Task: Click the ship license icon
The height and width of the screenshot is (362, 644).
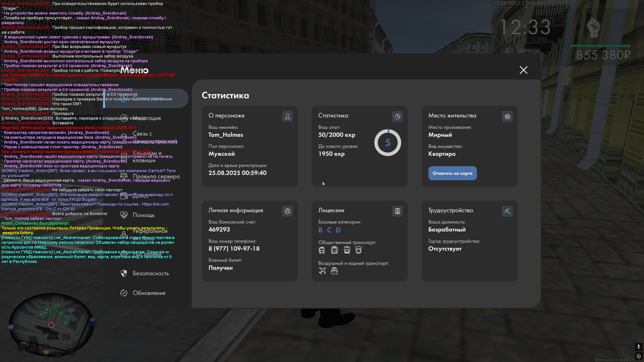Action: pos(334,271)
